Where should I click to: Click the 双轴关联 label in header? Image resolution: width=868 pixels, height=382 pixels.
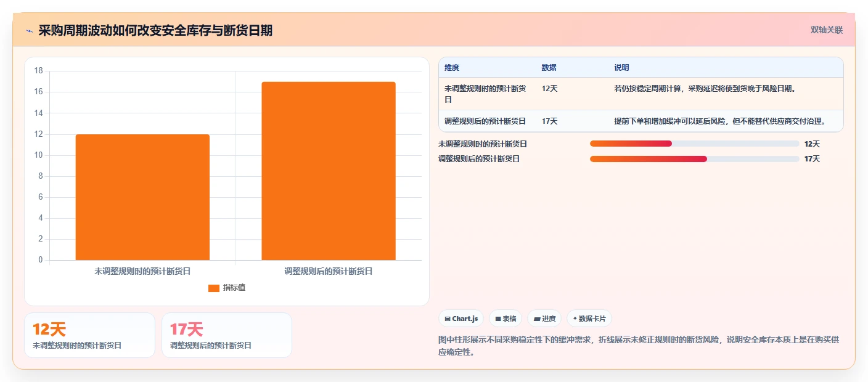point(826,30)
